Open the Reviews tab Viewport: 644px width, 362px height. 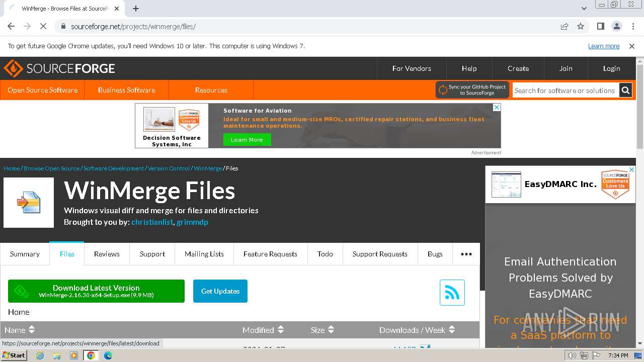(x=107, y=254)
